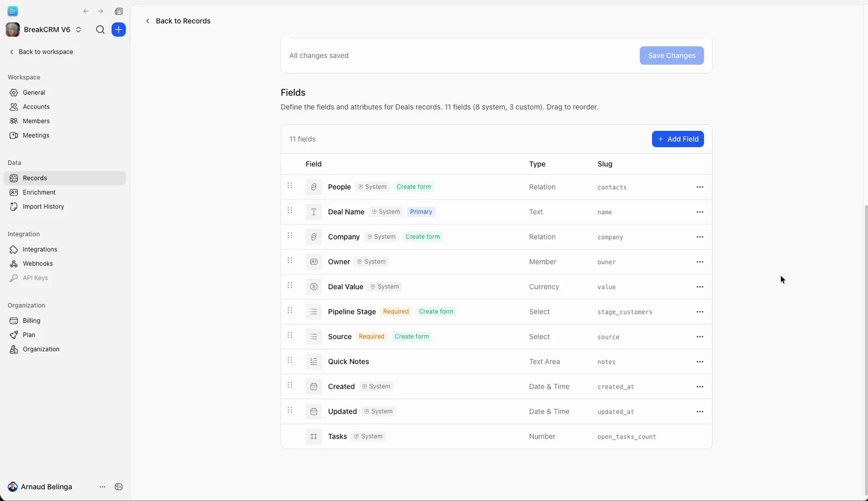Click the Add Field button

(x=678, y=139)
